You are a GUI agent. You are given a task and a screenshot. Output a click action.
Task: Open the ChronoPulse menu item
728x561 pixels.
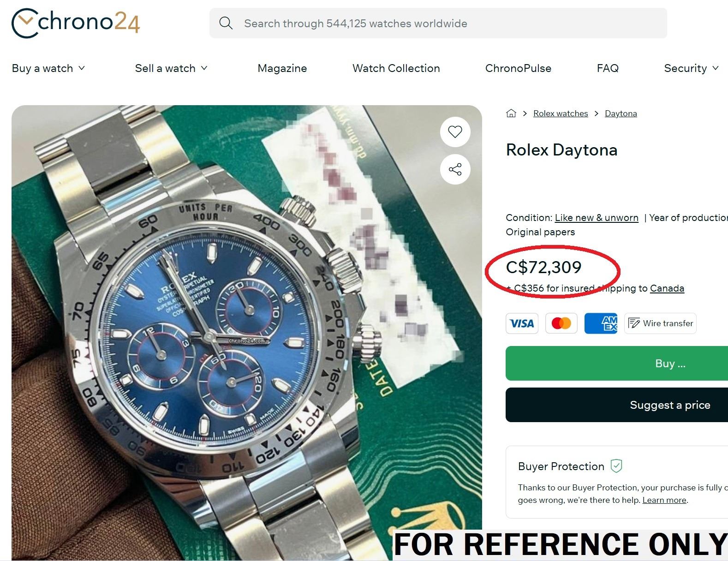pyautogui.click(x=518, y=68)
